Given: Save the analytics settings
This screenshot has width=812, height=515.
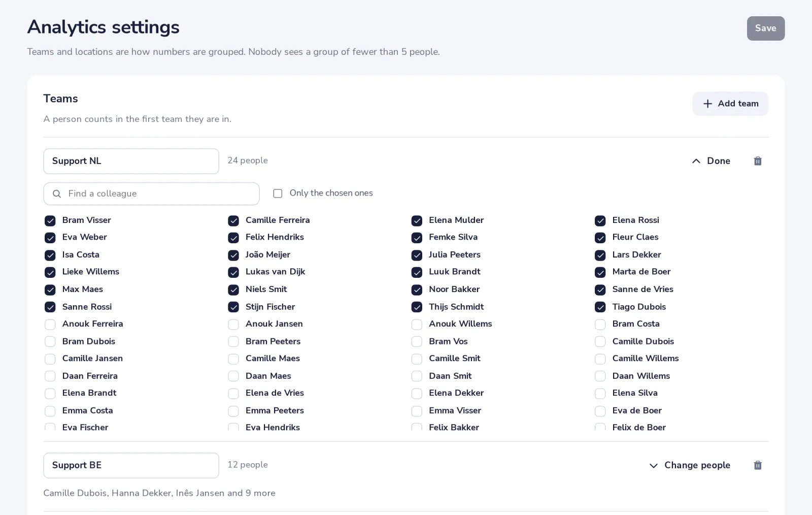Looking at the screenshot, I should click(x=765, y=28).
